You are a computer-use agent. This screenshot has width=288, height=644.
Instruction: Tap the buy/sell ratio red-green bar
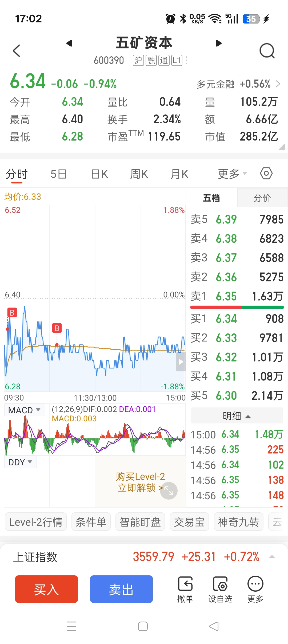pyautogui.click(x=237, y=308)
